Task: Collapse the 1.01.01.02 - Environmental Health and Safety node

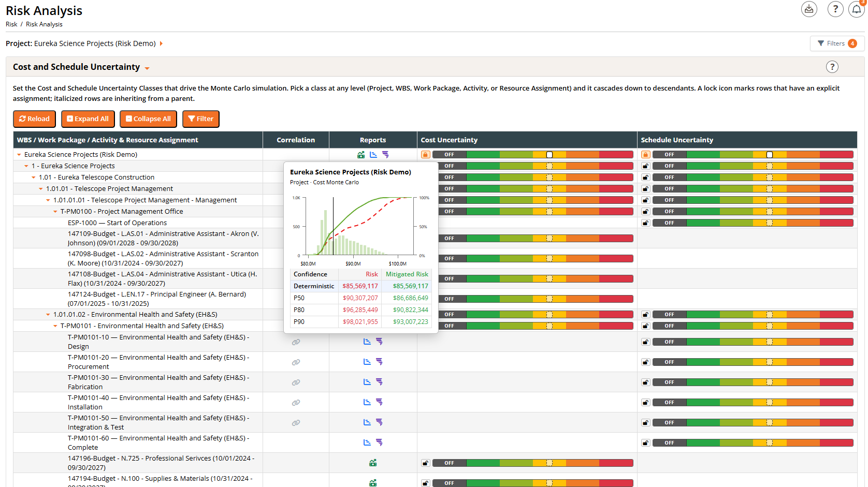Action: tap(48, 315)
